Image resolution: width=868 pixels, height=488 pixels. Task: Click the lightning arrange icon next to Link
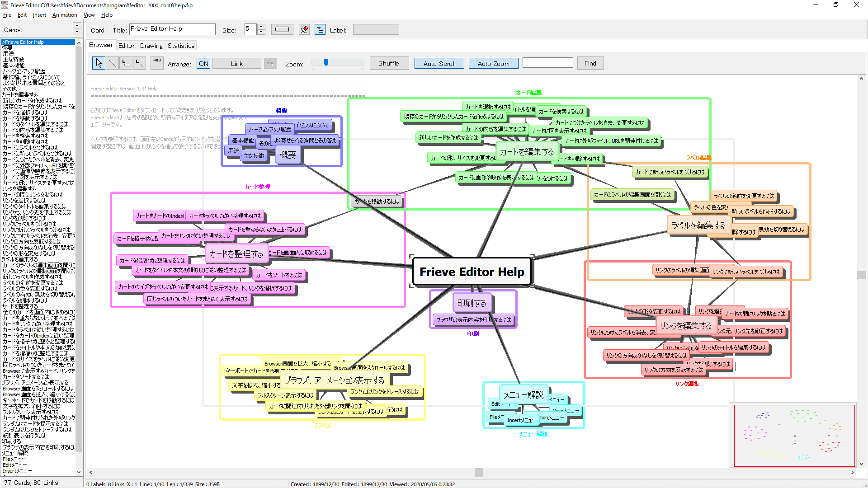tap(270, 63)
